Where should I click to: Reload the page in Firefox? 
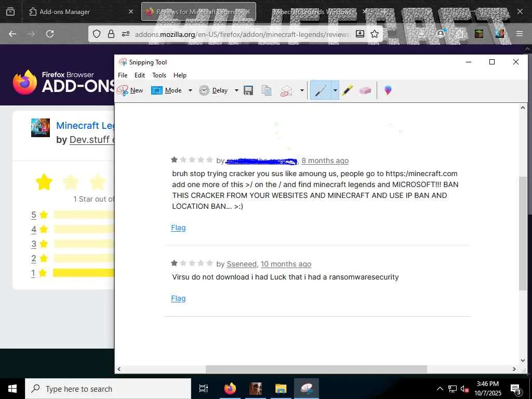(50, 34)
